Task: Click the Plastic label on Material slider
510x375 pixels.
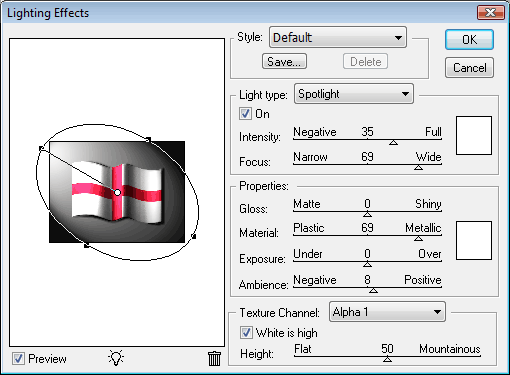Action: [309, 228]
